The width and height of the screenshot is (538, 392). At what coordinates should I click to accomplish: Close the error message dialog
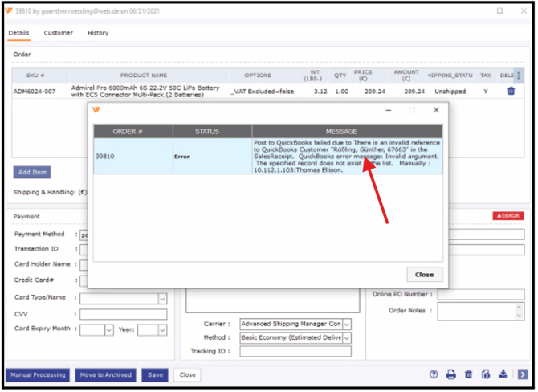coord(424,274)
